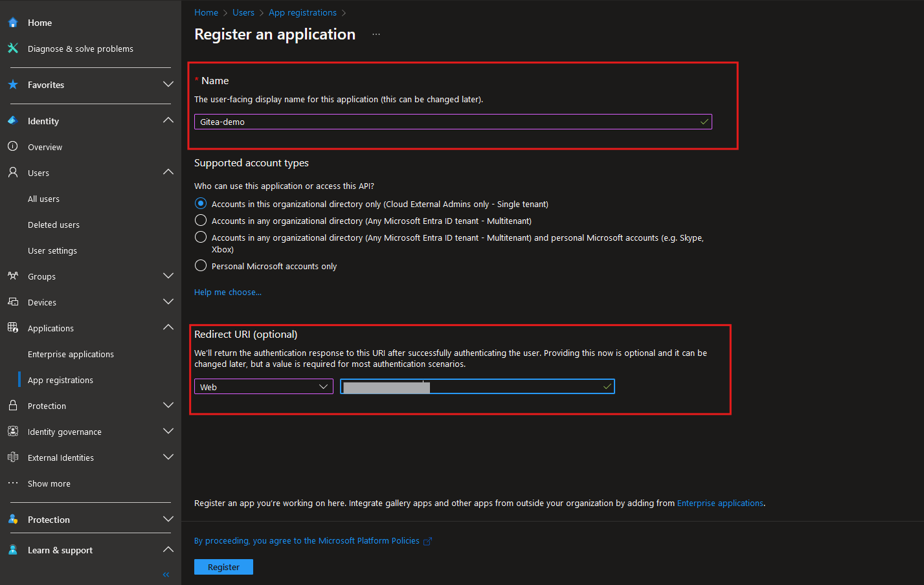The image size is (924, 585).
Task: Click the Overview info icon
Action: pos(13,147)
